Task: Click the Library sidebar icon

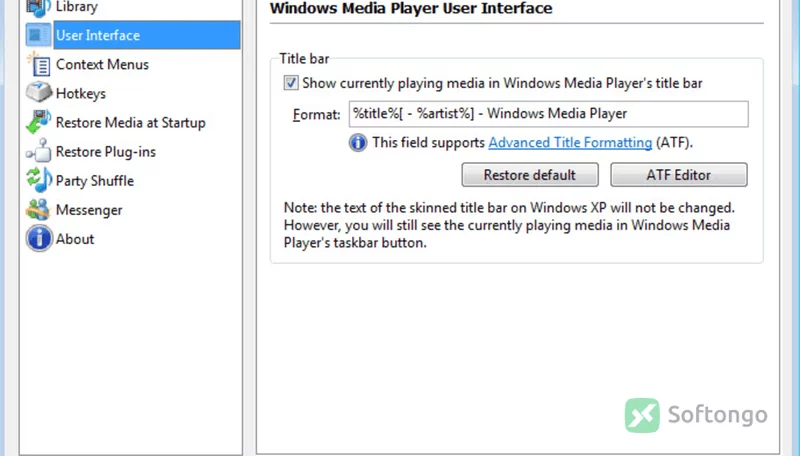Action: pos(38,7)
